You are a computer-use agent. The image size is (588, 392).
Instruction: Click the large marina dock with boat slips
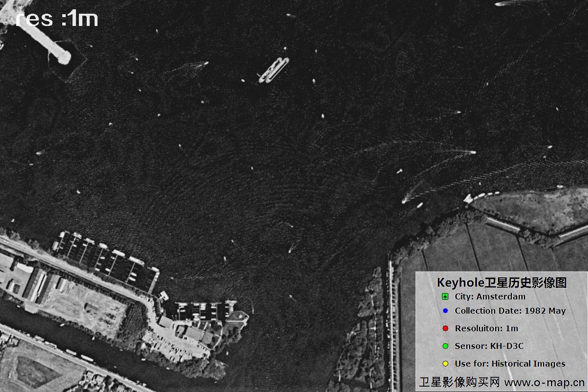pos(105,260)
